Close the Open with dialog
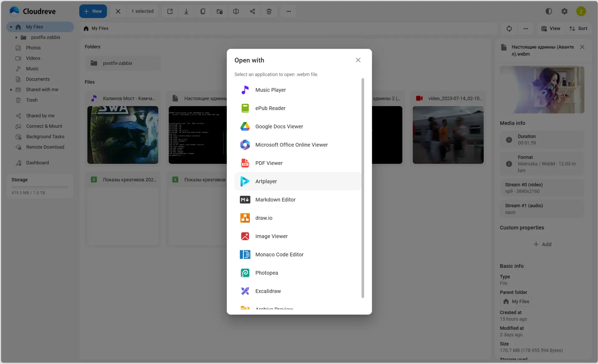Screen dimensions: 598x364 358,60
